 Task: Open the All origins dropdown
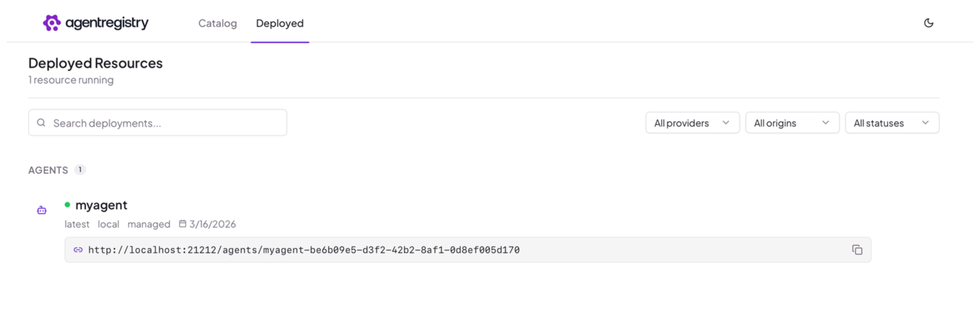pyautogui.click(x=792, y=123)
